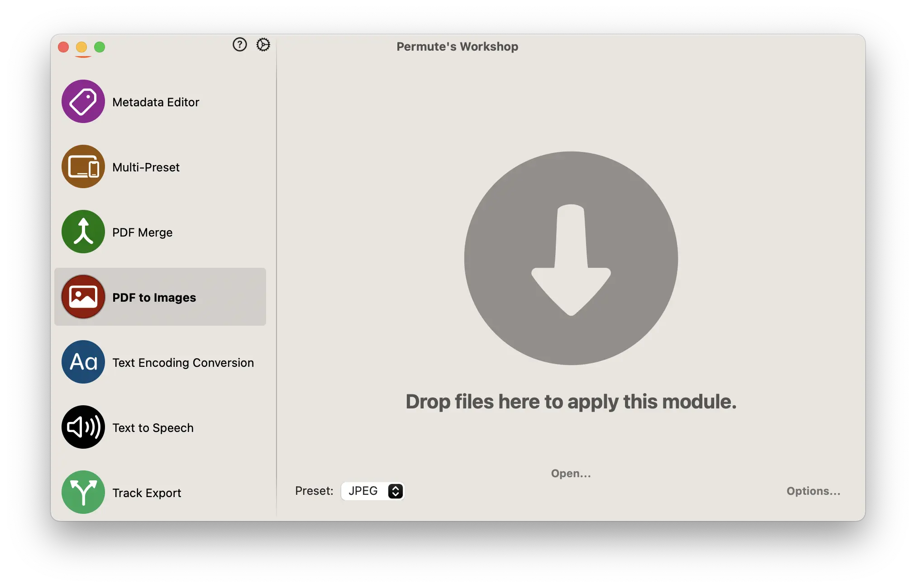The image size is (916, 588).
Task: Zoom the window with the green button
Action: (100, 47)
